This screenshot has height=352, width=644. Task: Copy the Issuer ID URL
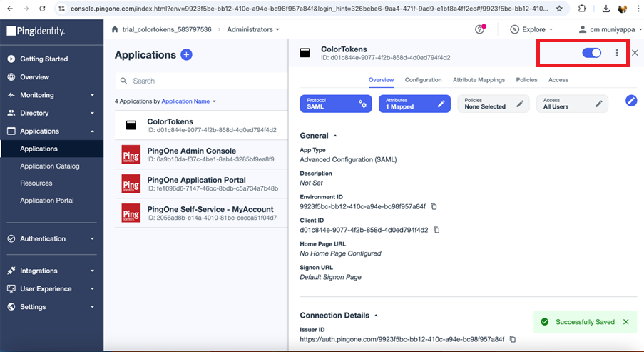click(x=513, y=339)
